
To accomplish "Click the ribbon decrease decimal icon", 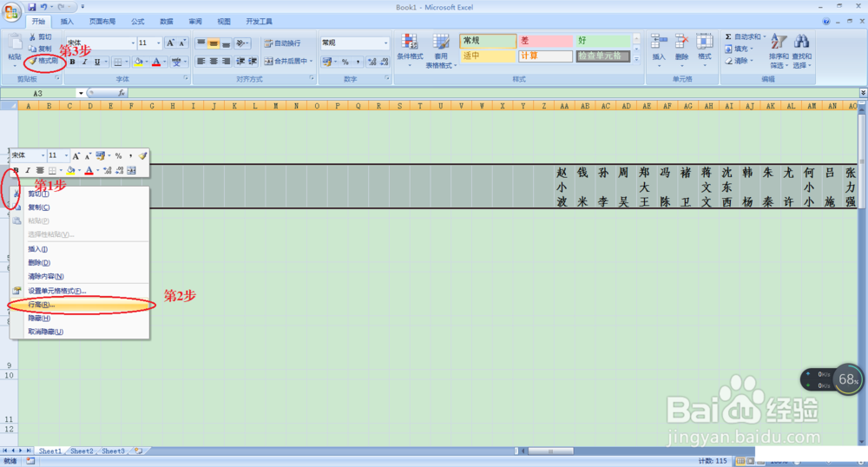I will pos(385,62).
